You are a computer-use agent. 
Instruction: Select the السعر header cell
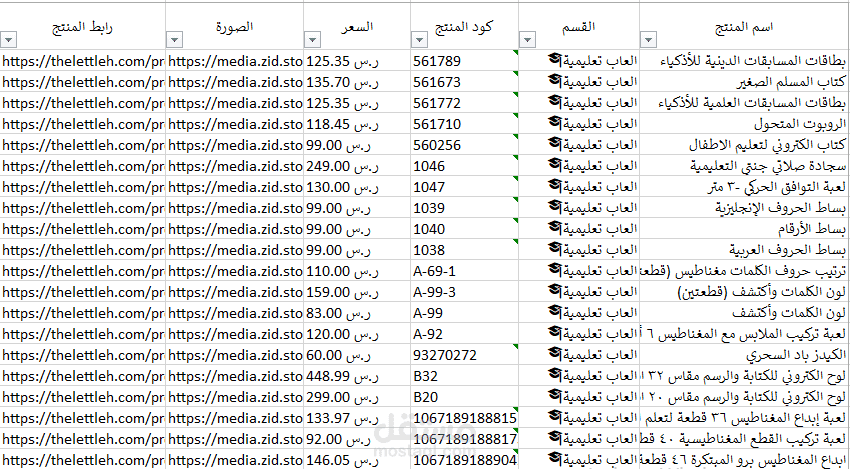pos(357,27)
